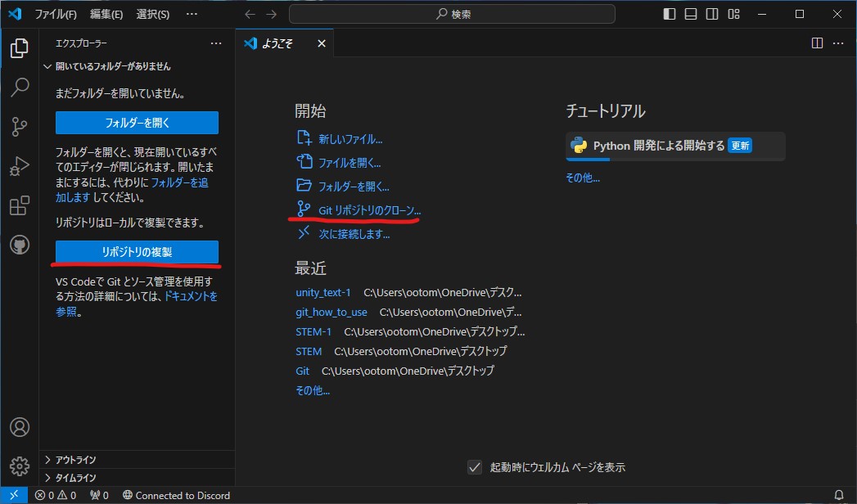Screen dimensions: 857x504
Task: Click the 検索 command center search box
Action: point(452,14)
